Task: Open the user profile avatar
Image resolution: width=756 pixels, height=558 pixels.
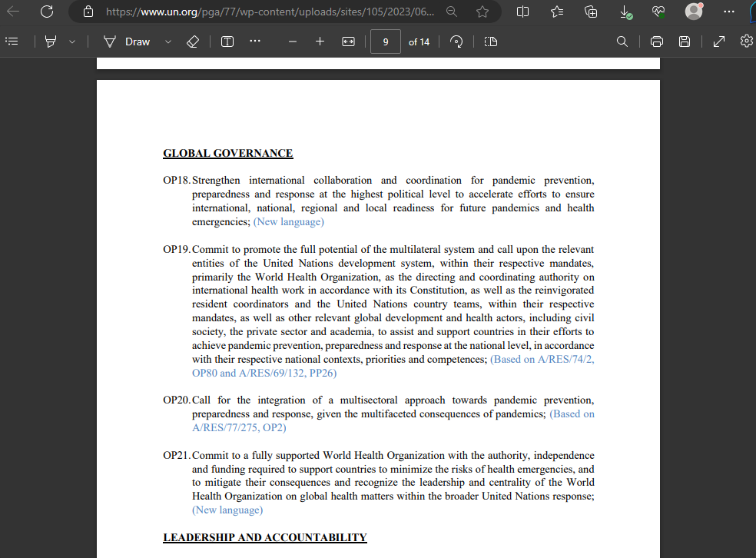Action: (x=694, y=11)
